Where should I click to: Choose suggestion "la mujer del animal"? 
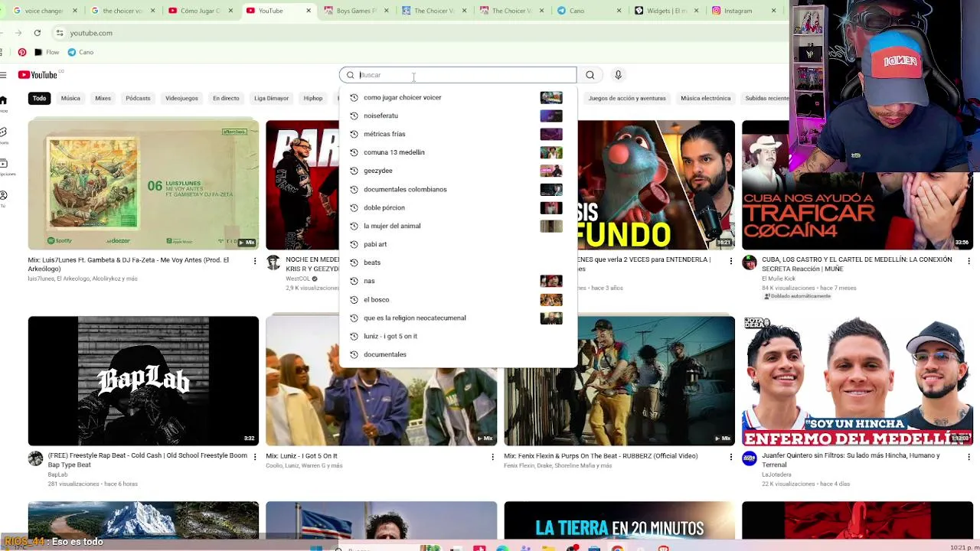tap(458, 226)
